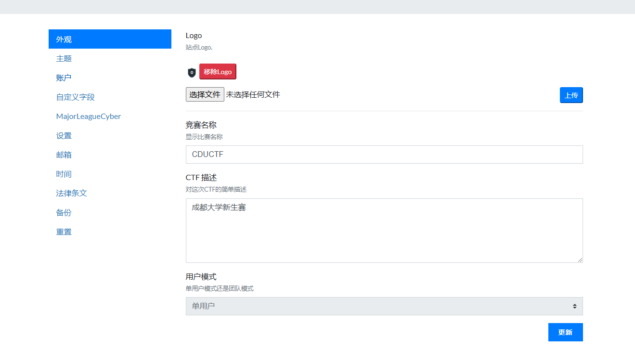Open the 邮箱 configuration tab
The width and height of the screenshot is (635, 364).
64,155
